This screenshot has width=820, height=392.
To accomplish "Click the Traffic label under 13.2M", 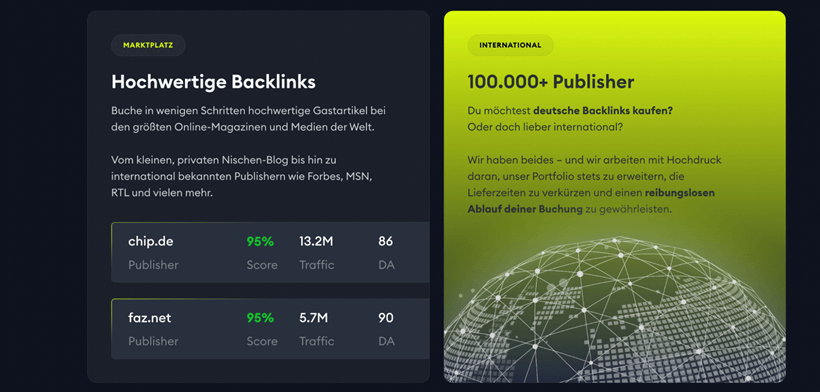I will tap(316, 265).
